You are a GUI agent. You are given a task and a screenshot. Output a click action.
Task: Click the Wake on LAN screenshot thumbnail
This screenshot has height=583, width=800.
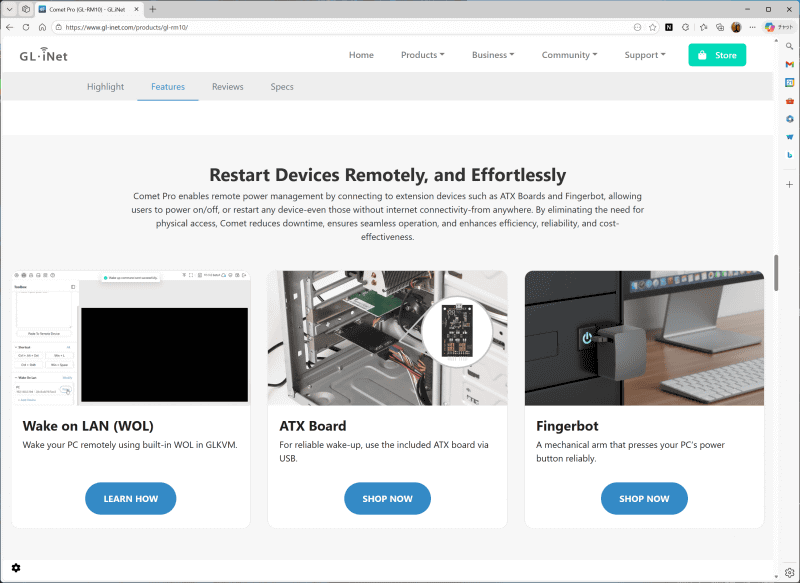click(x=131, y=338)
